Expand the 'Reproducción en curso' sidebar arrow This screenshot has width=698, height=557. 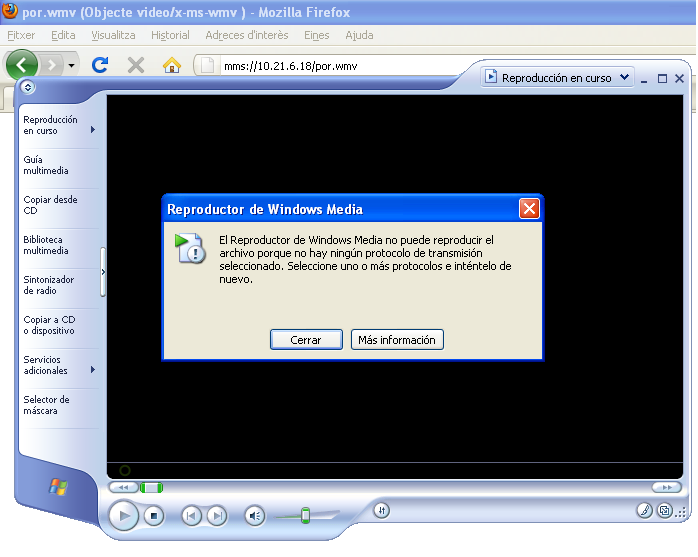click(x=93, y=130)
